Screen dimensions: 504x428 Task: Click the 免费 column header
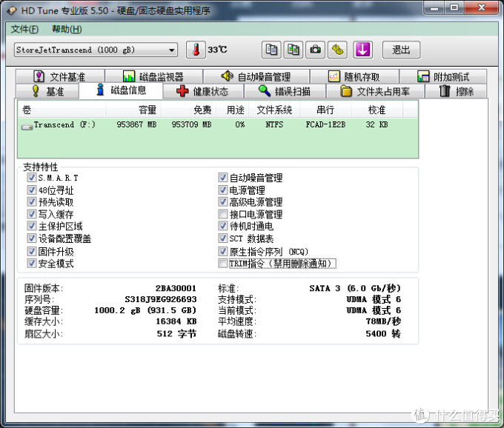(188, 110)
